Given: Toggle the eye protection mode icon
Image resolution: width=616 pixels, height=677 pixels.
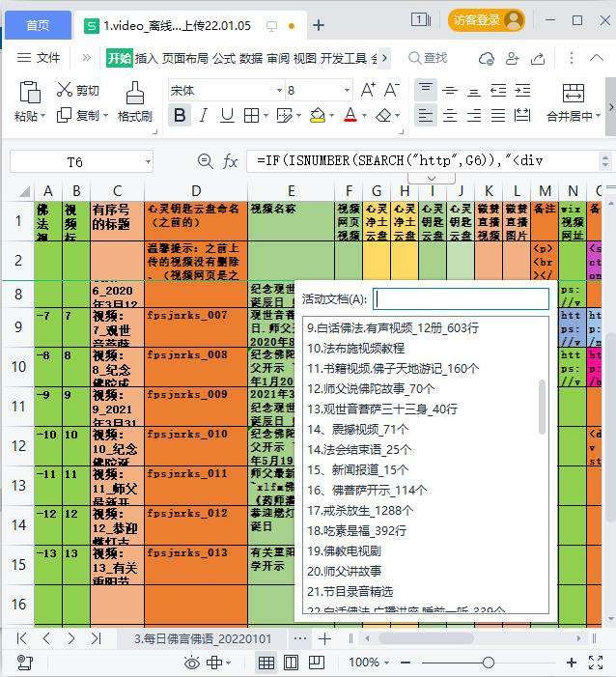Looking at the screenshot, I should pyautogui.click(x=192, y=663).
